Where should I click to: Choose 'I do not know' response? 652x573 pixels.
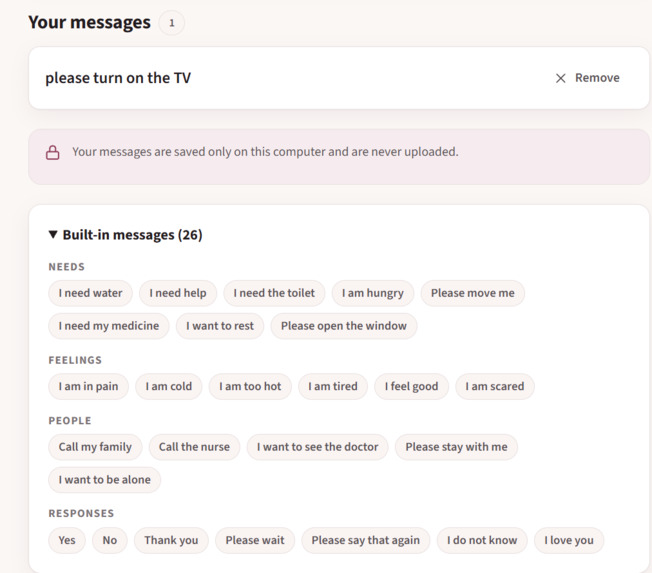click(x=482, y=541)
